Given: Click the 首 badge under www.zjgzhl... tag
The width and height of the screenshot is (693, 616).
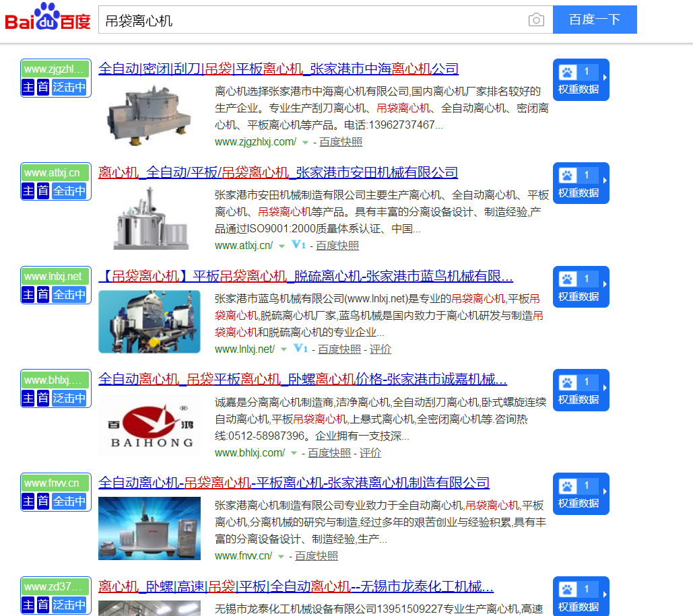Looking at the screenshot, I should pyautogui.click(x=43, y=87).
